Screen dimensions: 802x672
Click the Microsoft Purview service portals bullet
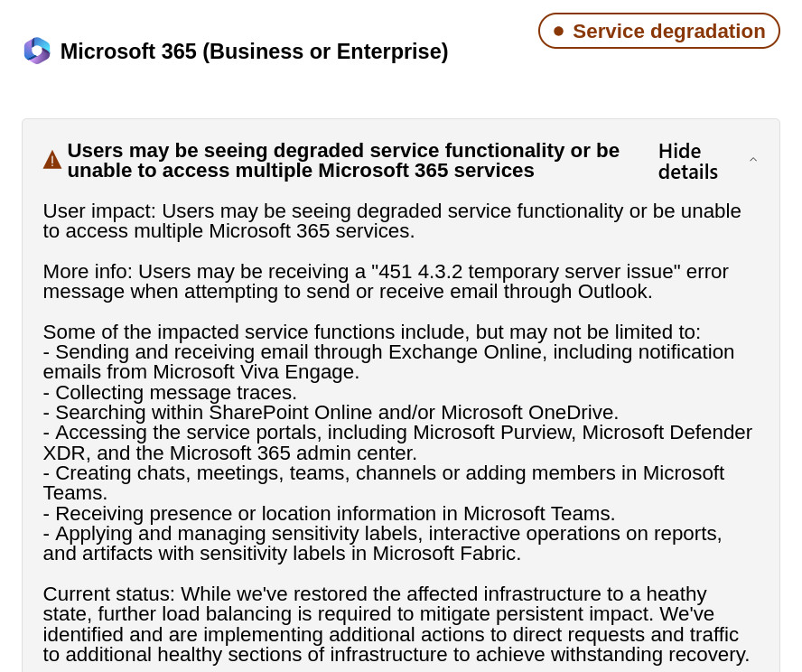coord(397,443)
